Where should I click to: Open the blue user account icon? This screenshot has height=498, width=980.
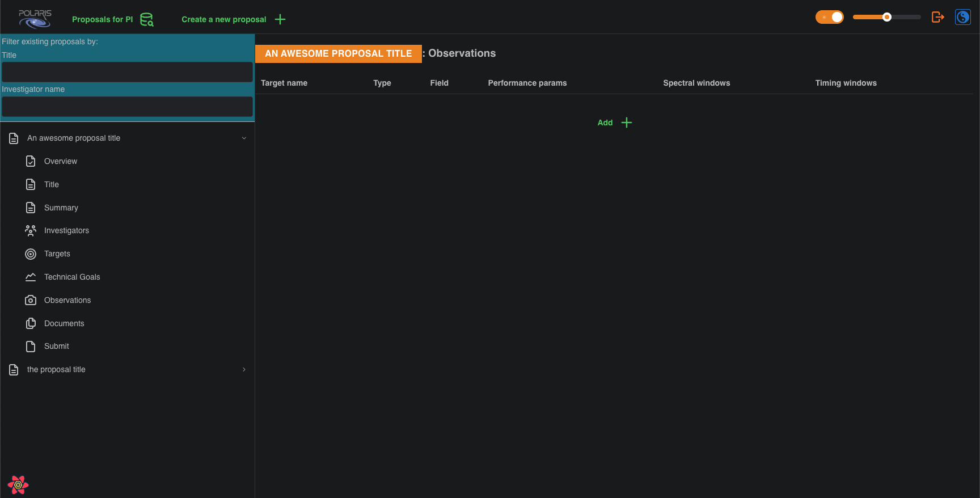click(x=963, y=17)
